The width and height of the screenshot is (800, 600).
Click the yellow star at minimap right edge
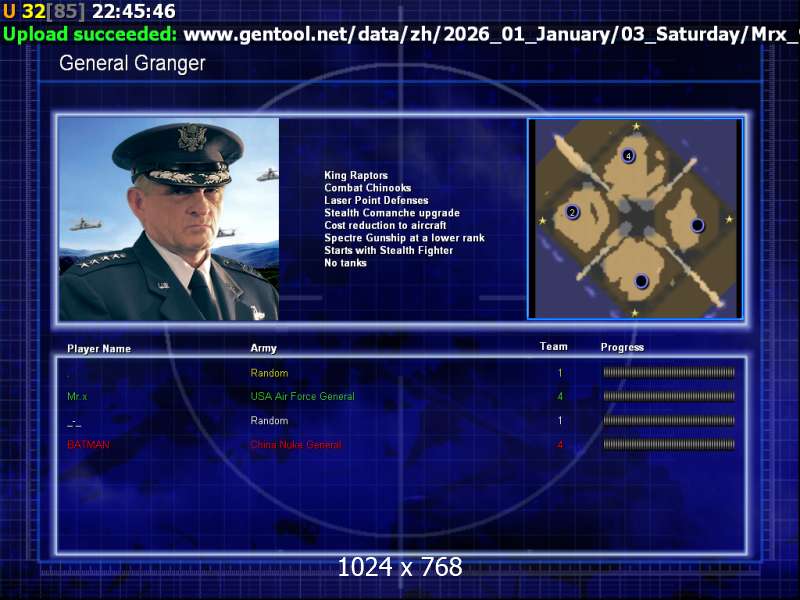pos(729,219)
